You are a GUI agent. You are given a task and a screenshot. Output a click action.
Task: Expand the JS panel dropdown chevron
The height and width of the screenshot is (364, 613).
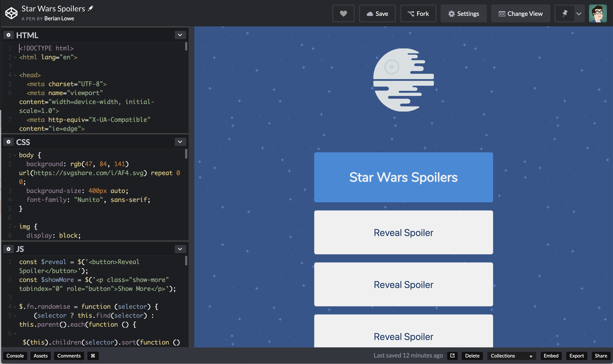[180, 249]
